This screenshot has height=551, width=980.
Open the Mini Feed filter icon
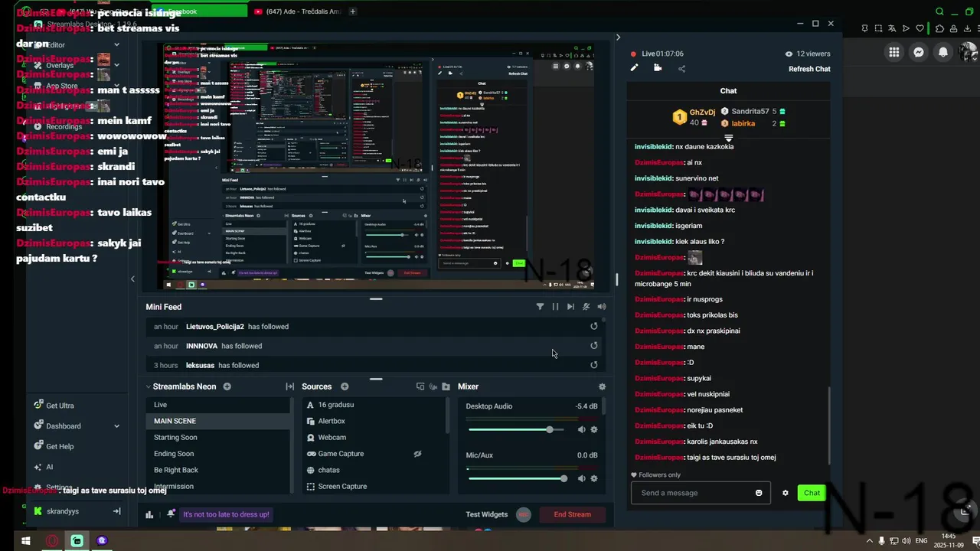click(x=540, y=307)
